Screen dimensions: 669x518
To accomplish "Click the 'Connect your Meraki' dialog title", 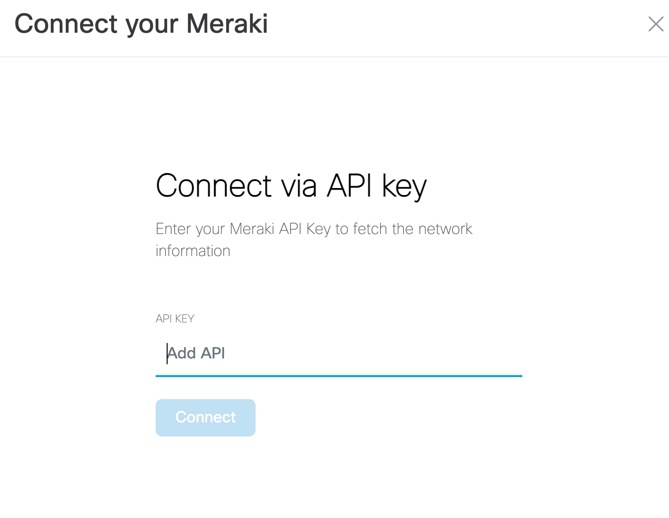I will point(141,23).
